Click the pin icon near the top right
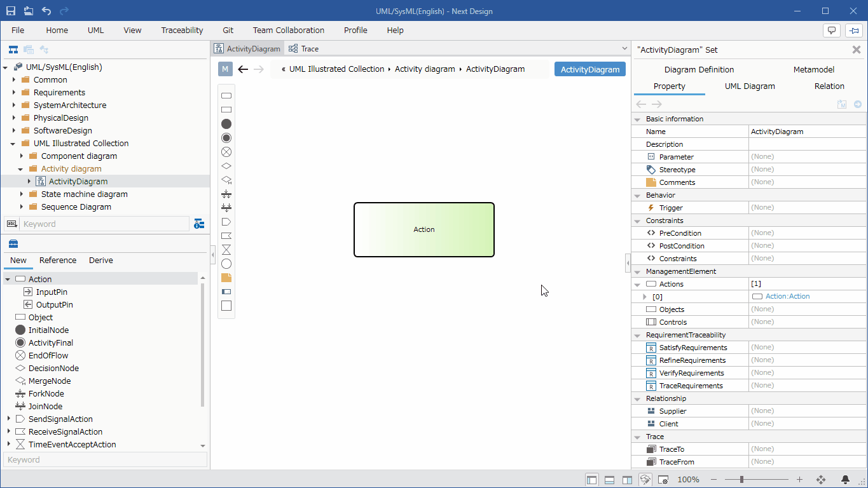Viewport: 868px width, 488px height. 855,30
